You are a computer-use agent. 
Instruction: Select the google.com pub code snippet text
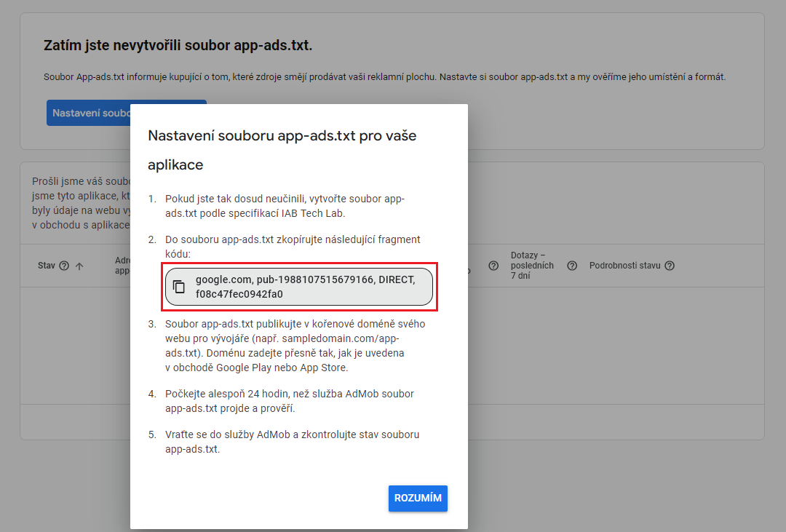click(305, 287)
